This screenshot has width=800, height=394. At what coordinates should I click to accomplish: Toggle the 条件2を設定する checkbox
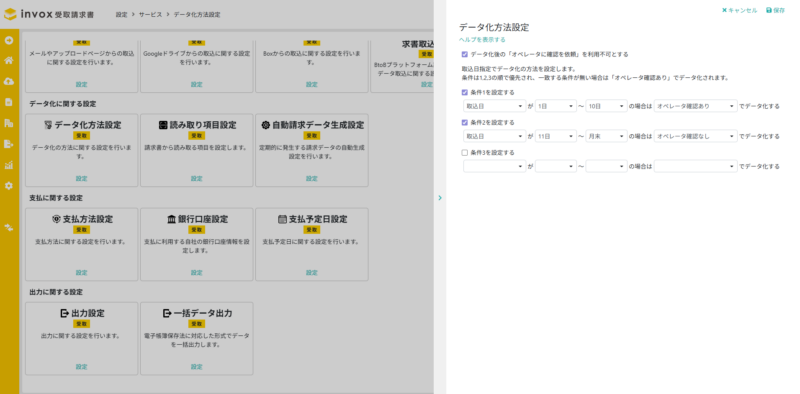(464, 122)
